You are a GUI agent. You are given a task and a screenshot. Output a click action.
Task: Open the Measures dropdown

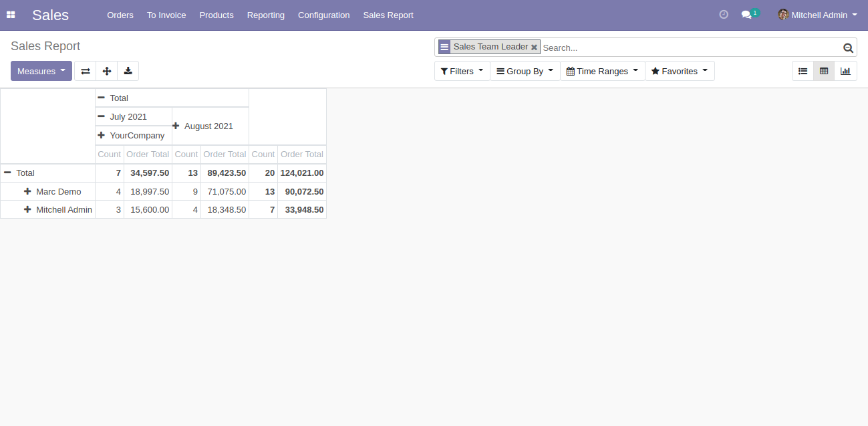pyautogui.click(x=41, y=71)
